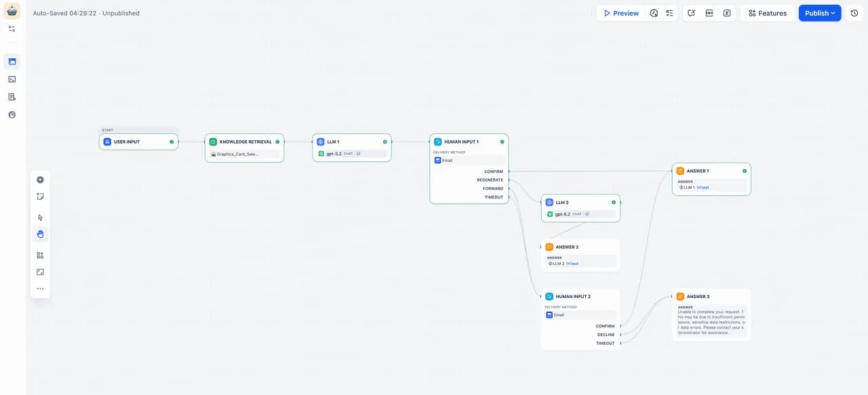Screen dimensions: 868x395
Task: Click the Answer 2 node orange icon
Action: pos(549,247)
